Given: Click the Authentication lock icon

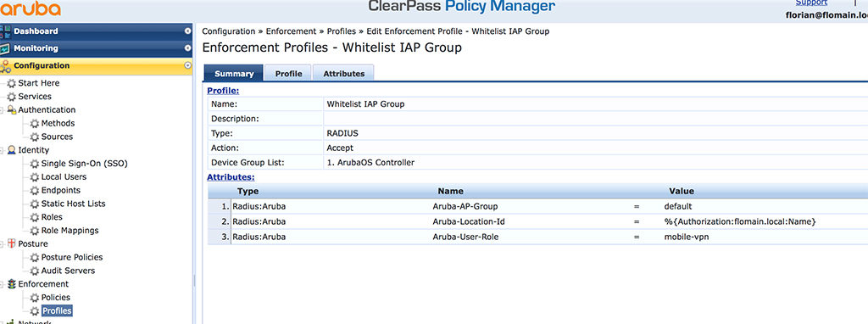Looking at the screenshot, I should tap(12, 109).
